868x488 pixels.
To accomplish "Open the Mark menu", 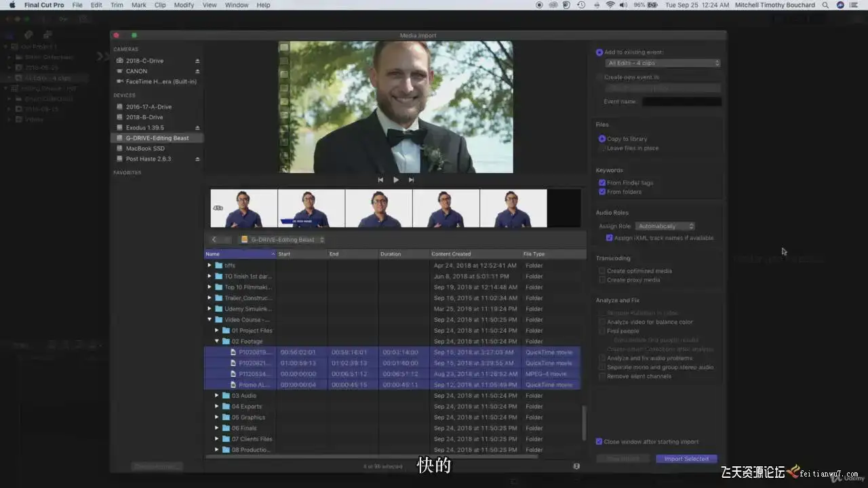I will tap(138, 5).
